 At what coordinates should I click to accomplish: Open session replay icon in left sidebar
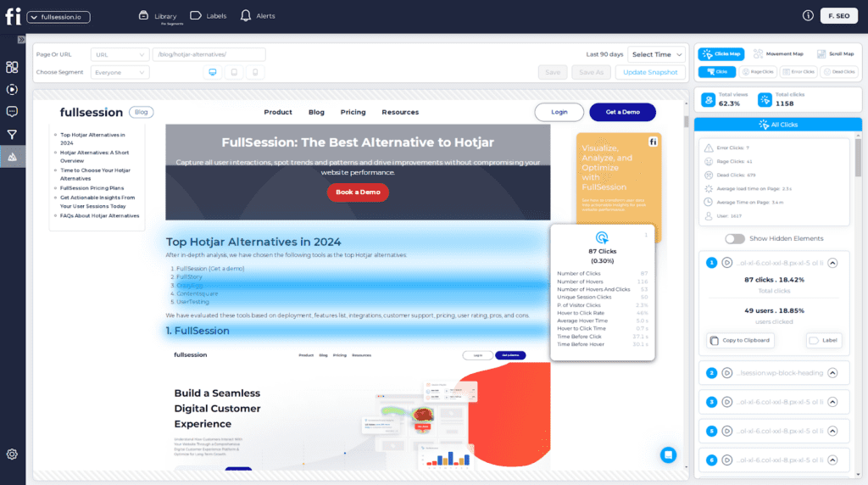[12, 89]
